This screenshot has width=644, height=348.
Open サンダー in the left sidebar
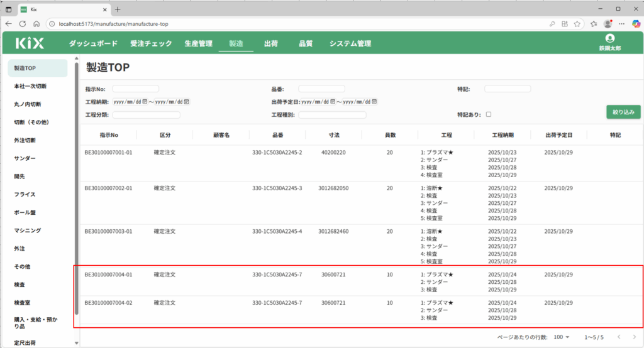click(x=25, y=158)
